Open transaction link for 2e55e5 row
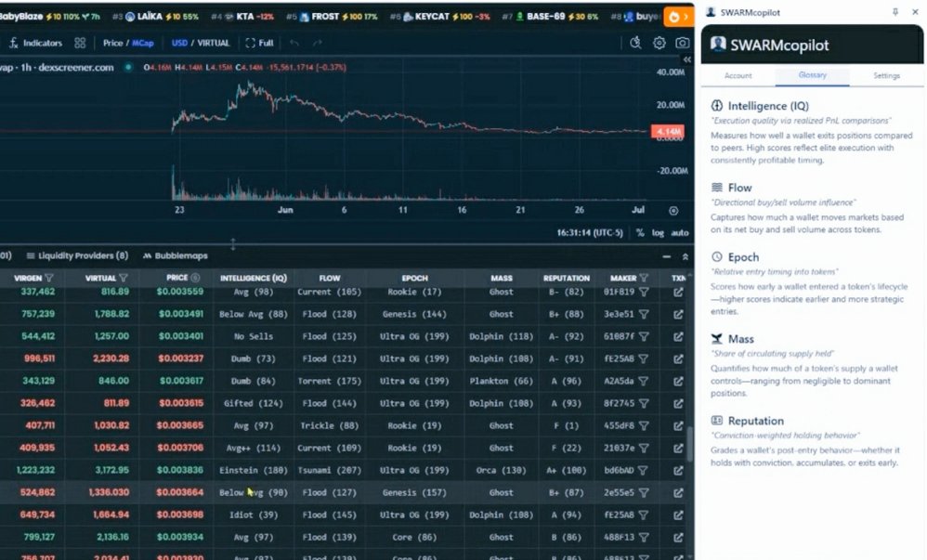The height and width of the screenshot is (560, 927). 678,492
